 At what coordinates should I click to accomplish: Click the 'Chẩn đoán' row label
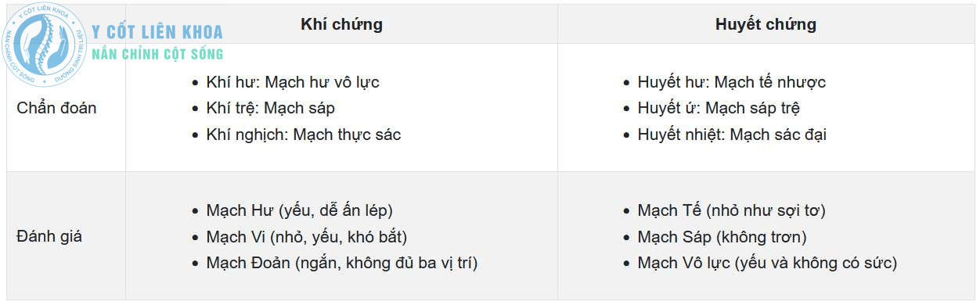click(56, 108)
